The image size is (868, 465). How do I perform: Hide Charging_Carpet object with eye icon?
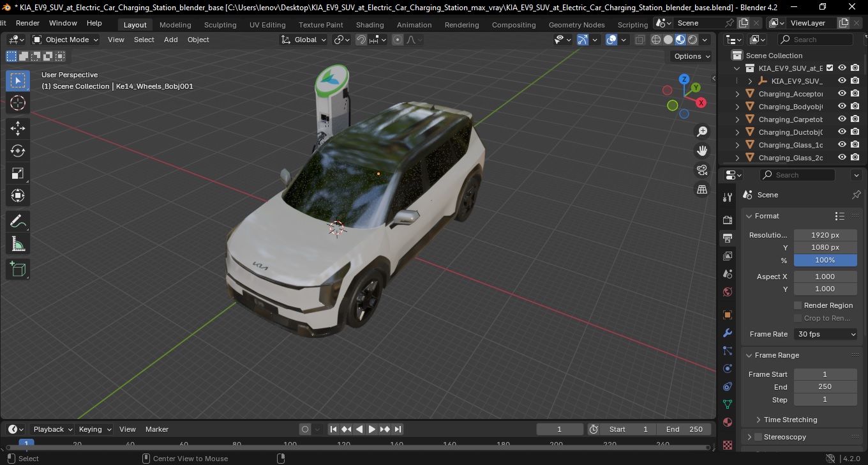pyautogui.click(x=842, y=119)
